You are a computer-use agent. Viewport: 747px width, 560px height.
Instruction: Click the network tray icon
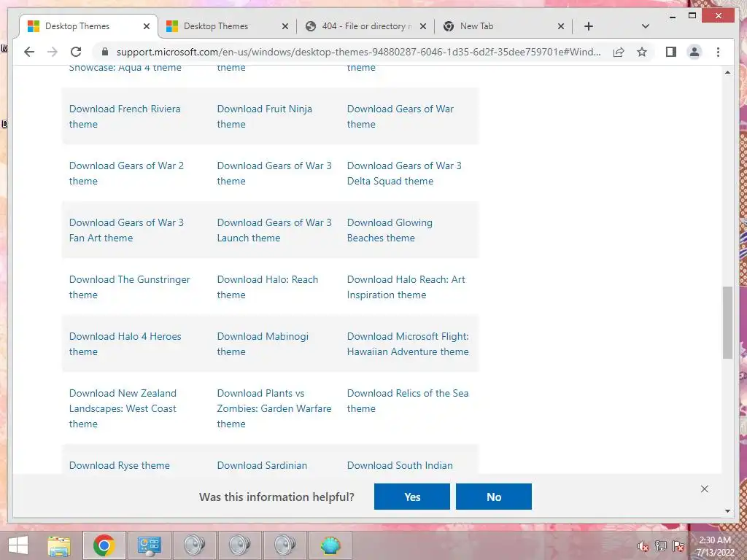[x=661, y=546]
